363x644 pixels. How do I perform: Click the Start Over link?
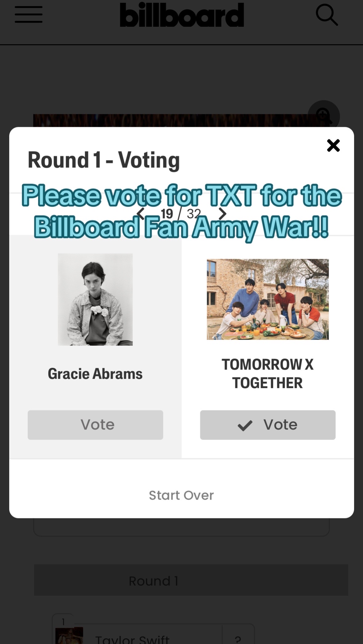[181, 495]
